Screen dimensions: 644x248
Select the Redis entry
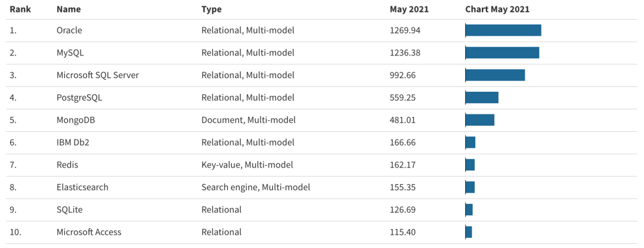click(67, 165)
